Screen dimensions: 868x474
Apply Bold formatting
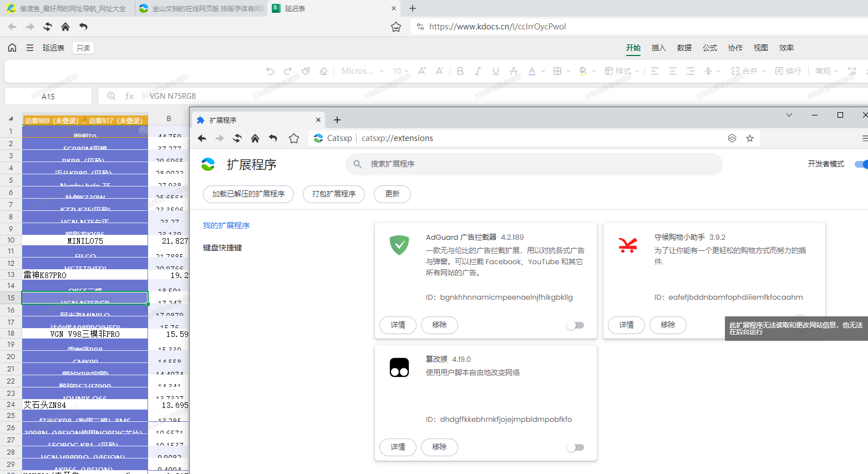(x=460, y=70)
